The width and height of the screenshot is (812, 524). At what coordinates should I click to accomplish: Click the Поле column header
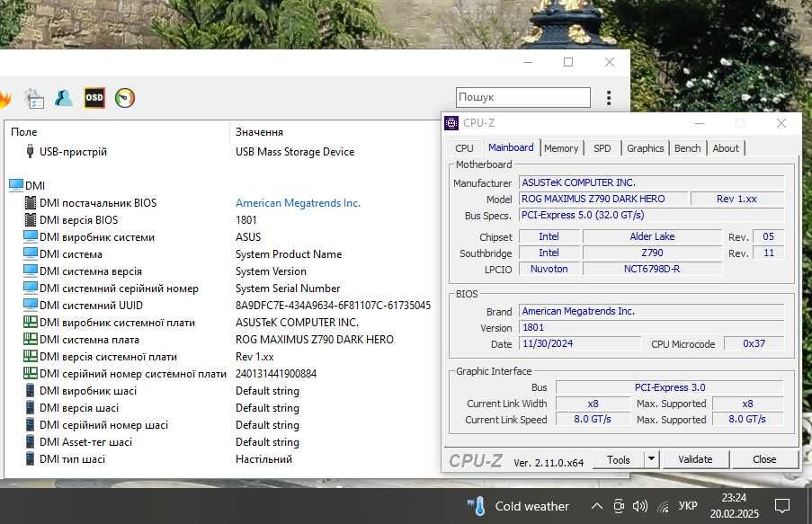23,131
